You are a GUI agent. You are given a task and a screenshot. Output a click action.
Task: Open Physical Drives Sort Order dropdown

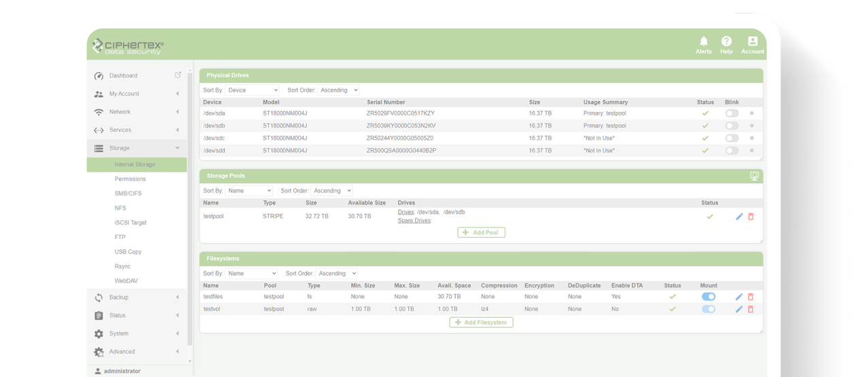coord(338,90)
